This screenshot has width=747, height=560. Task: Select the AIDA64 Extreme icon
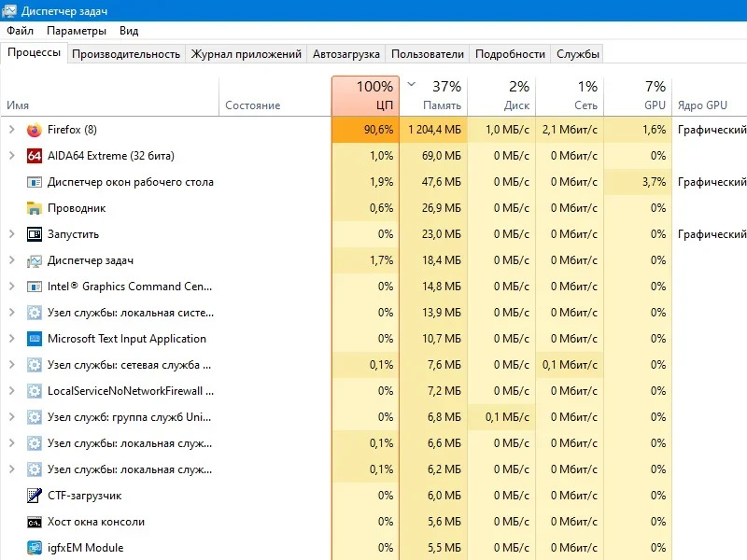(35, 156)
